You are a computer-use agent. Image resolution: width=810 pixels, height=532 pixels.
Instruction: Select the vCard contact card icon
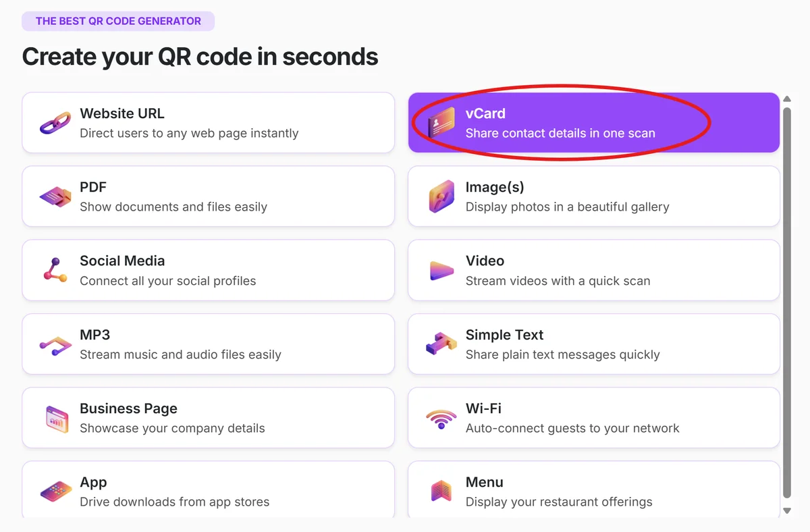click(440, 122)
